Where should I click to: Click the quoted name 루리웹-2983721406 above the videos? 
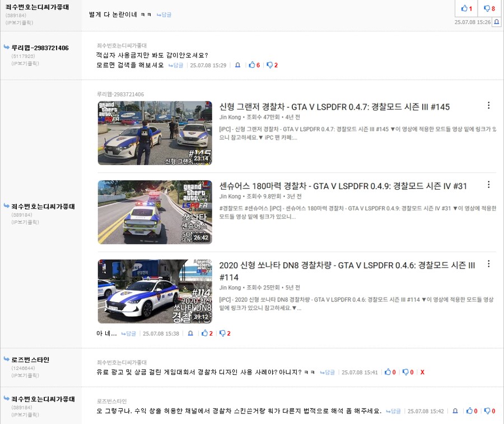[120, 94]
